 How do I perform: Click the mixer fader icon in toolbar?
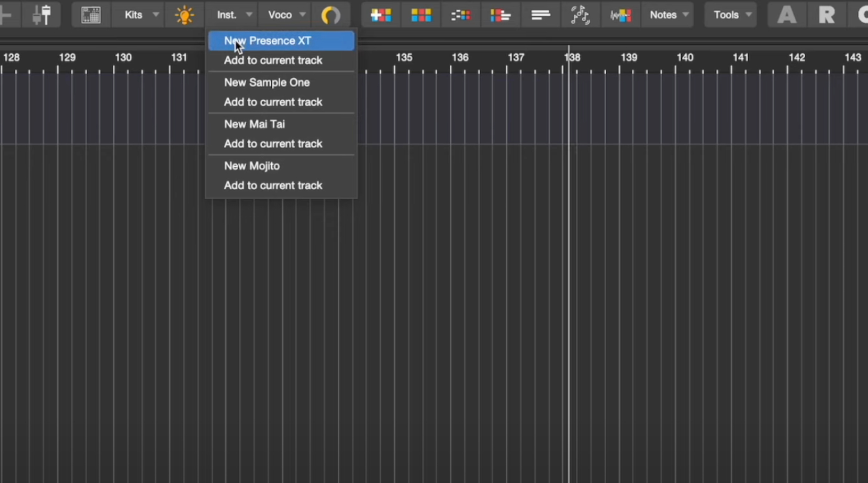coord(42,15)
